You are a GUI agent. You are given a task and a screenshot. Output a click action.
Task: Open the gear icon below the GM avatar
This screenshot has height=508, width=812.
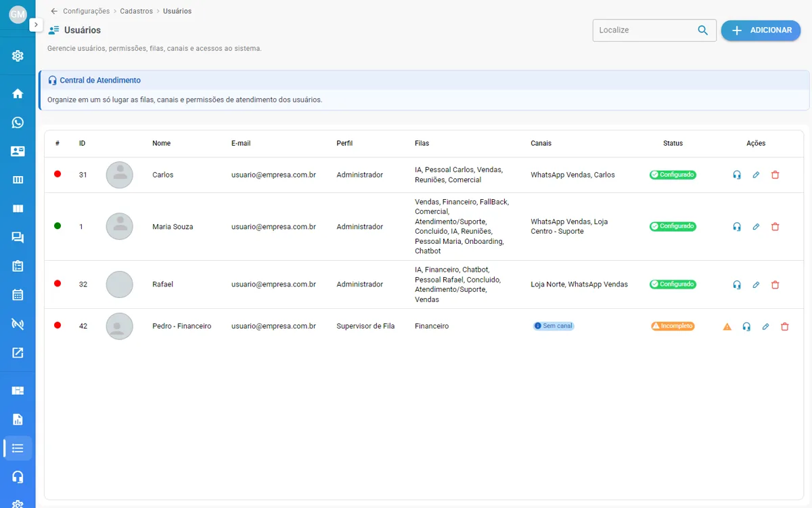tap(18, 56)
